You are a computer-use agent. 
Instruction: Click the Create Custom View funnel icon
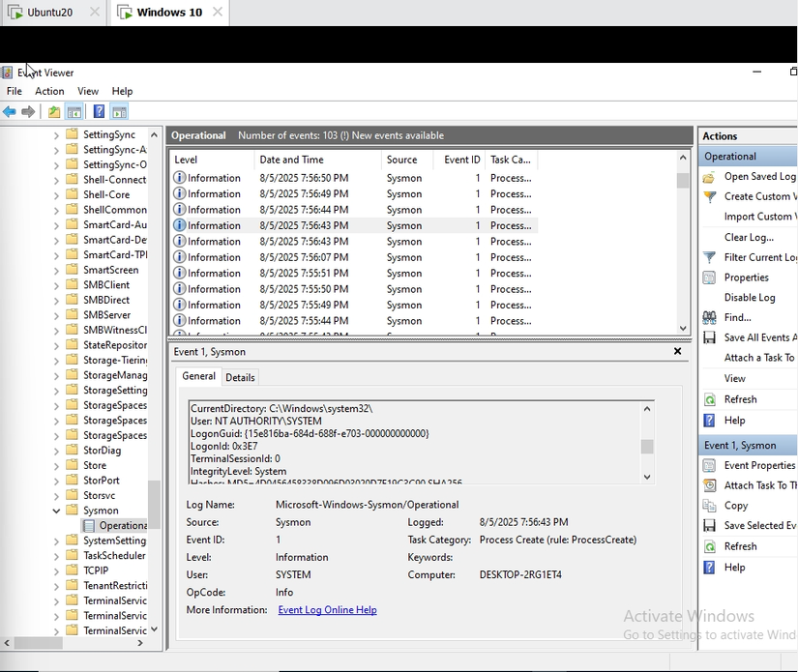tap(709, 197)
